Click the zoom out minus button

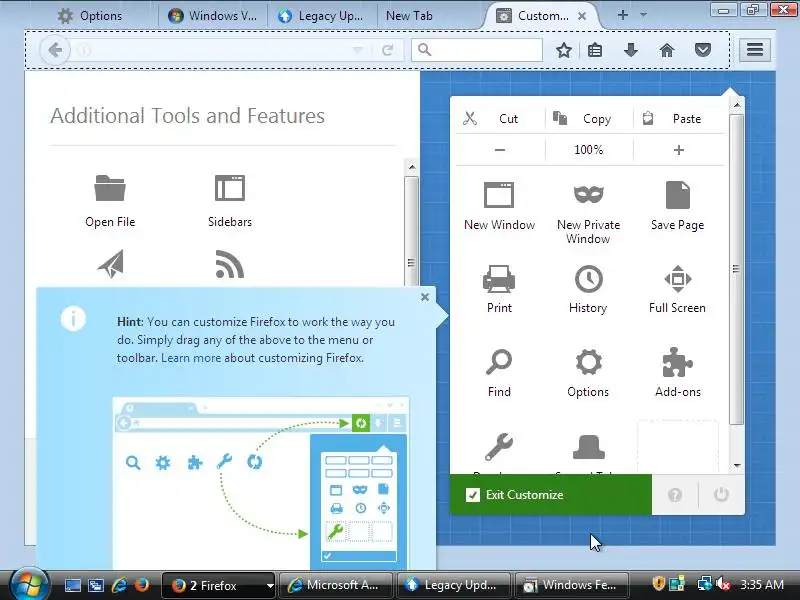(x=500, y=149)
